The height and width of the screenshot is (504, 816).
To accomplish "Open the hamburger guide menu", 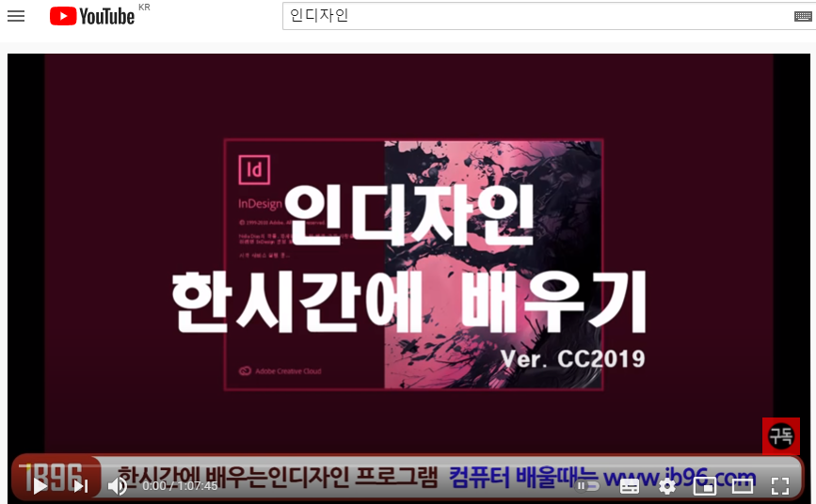I will (16, 16).
